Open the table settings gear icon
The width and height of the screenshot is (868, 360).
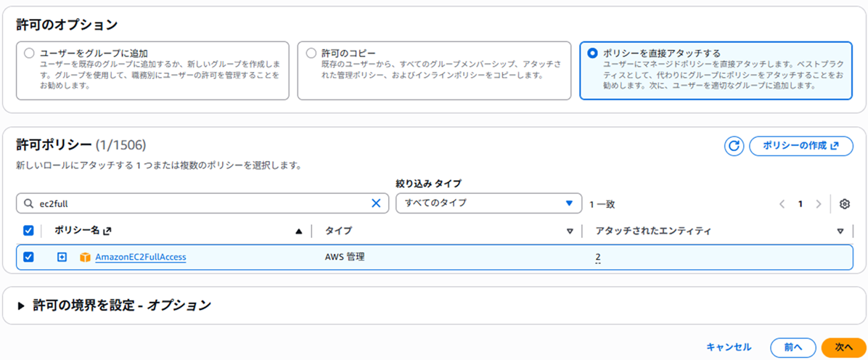[844, 204]
